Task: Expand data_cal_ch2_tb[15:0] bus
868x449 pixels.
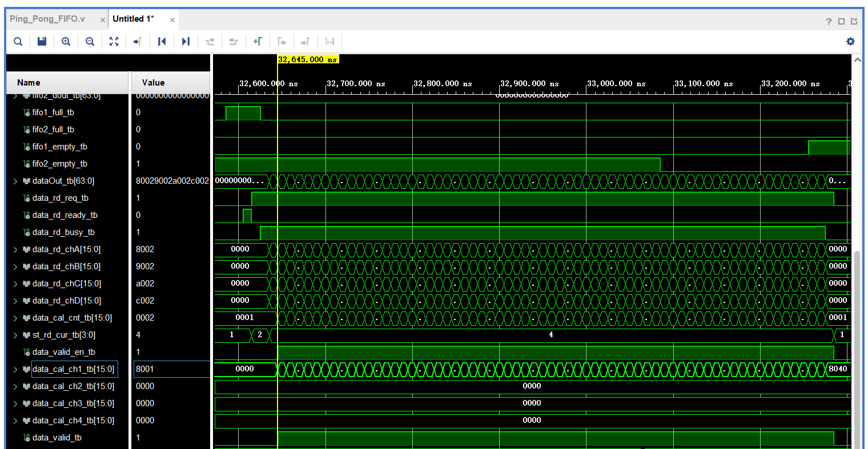Action: click(x=15, y=386)
